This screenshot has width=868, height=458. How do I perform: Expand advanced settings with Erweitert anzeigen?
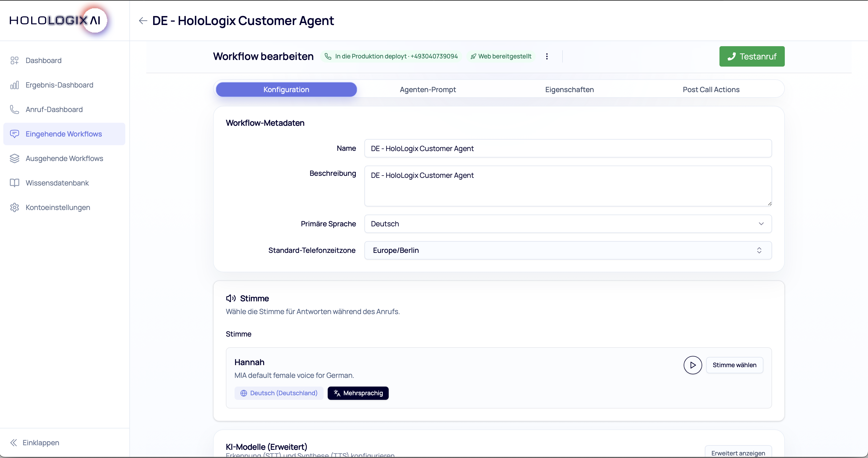pyautogui.click(x=738, y=453)
